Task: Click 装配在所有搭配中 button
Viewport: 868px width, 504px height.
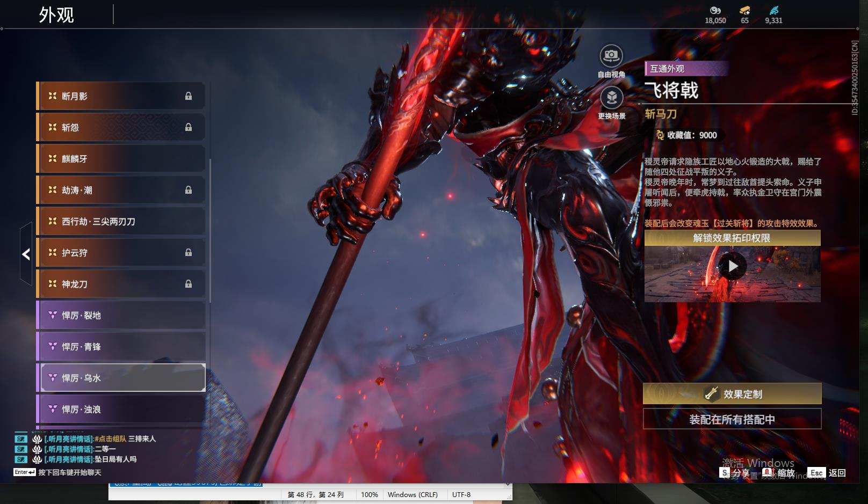Action: point(732,419)
